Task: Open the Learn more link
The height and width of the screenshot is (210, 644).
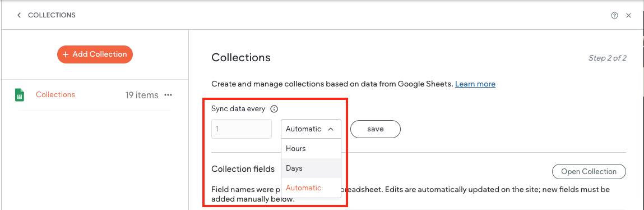Action: (x=475, y=84)
